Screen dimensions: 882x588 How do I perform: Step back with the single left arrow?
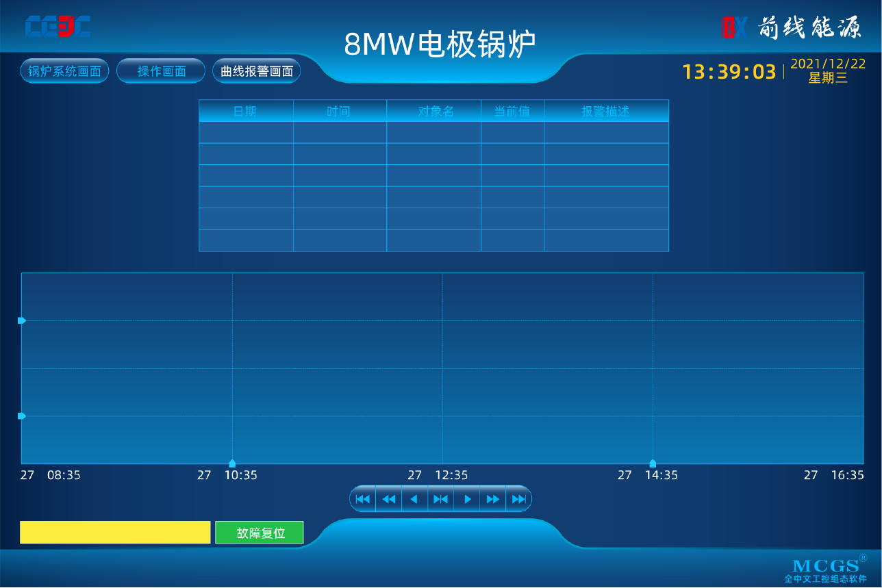click(x=414, y=499)
